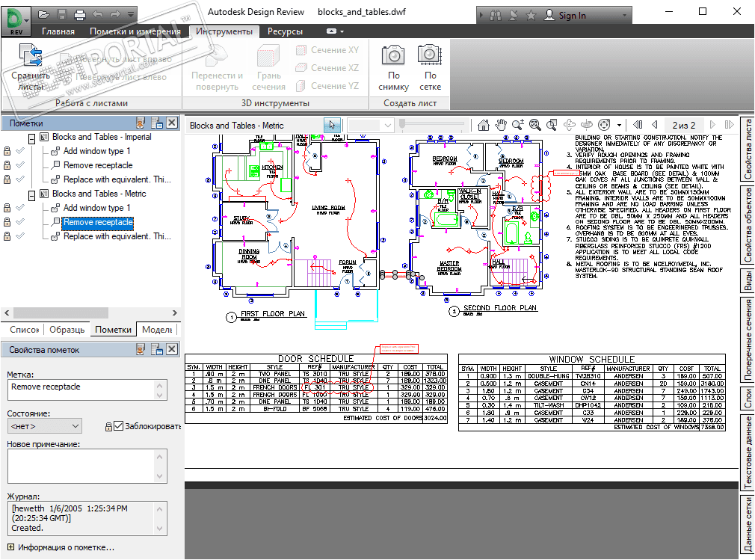The height and width of the screenshot is (560, 755).
Task: Click the Steering wheel icon
Action: pos(604,125)
